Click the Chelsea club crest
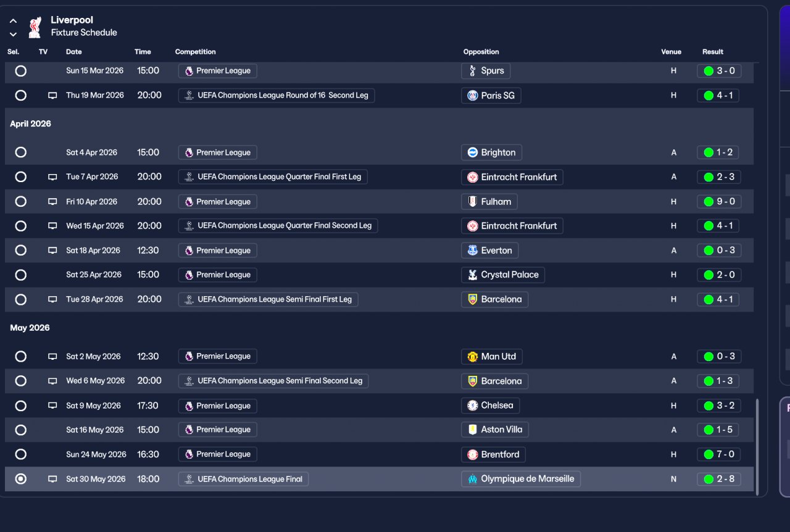This screenshot has height=532, width=790. click(473, 406)
